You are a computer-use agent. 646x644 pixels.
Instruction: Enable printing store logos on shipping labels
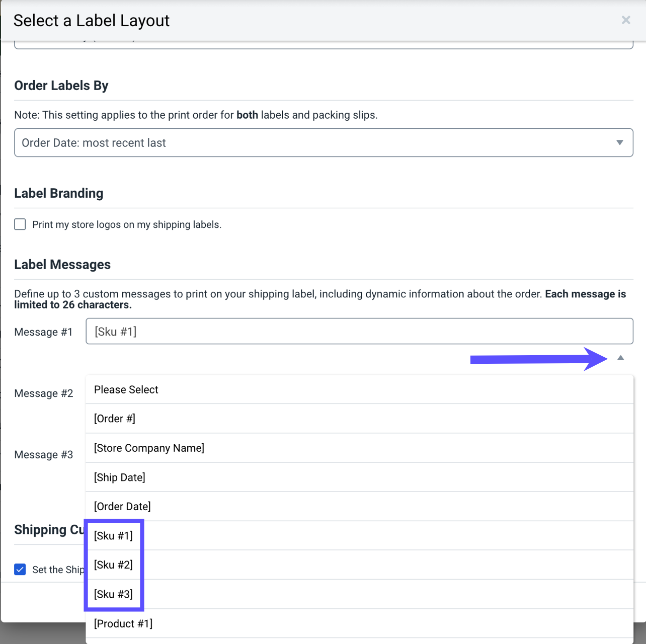click(x=20, y=224)
